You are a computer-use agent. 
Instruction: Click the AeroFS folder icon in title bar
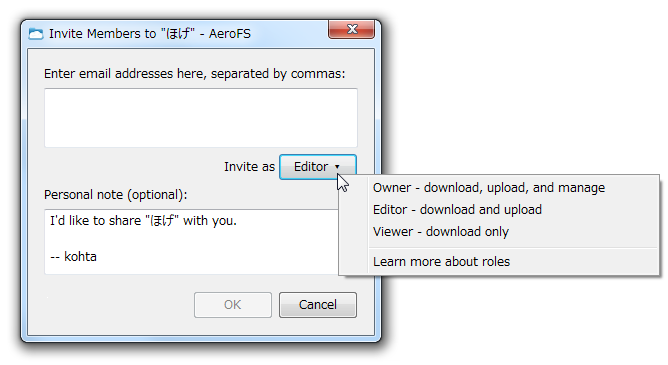pos(36,34)
